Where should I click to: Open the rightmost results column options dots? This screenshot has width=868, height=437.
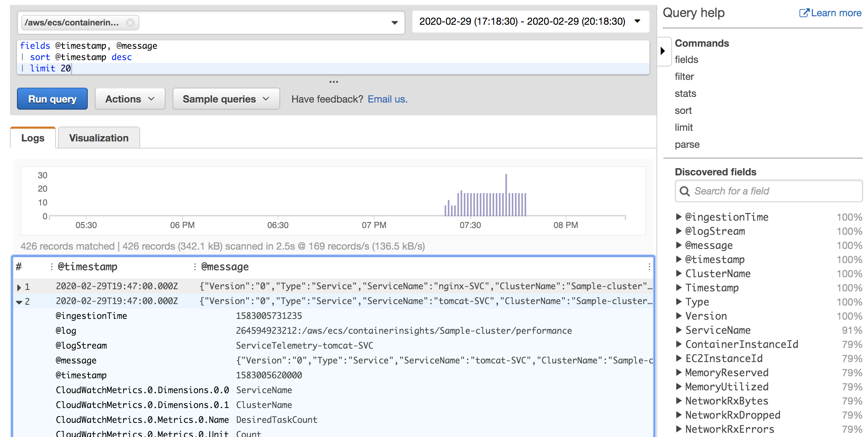click(649, 267)
